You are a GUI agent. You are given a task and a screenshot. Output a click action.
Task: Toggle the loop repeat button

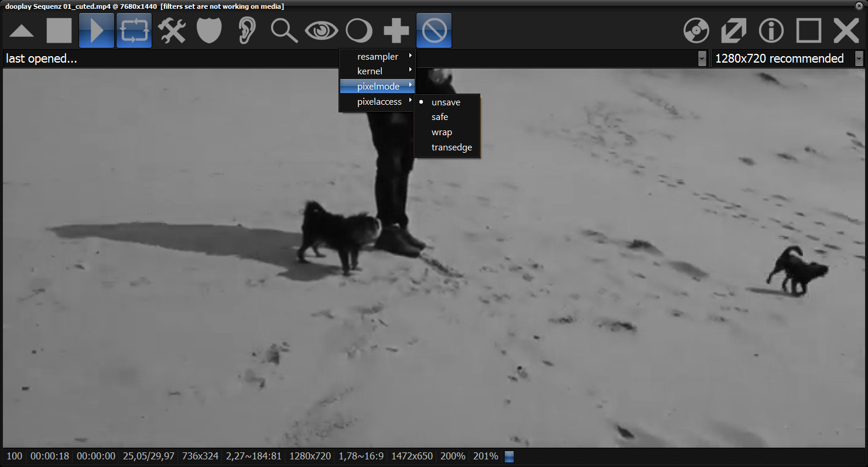[x=134, y=31]
